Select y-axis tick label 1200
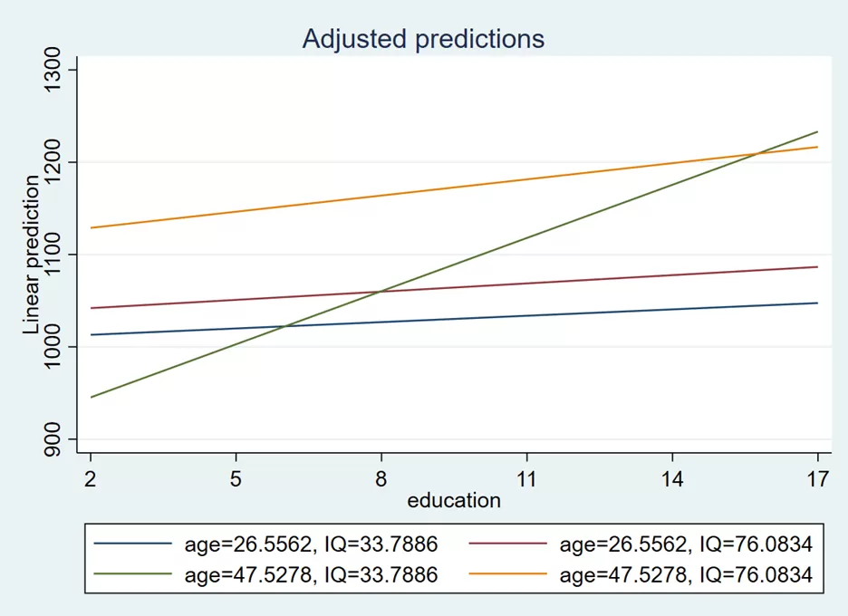Image resolution: width=848 pixels, height=616 pixels. [x=56, y=162]
